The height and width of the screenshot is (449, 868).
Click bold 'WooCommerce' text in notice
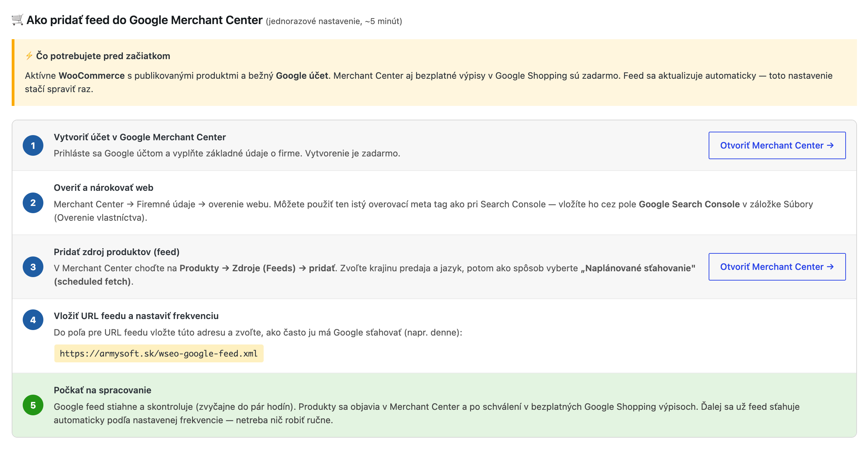click(x=92, y=76)
